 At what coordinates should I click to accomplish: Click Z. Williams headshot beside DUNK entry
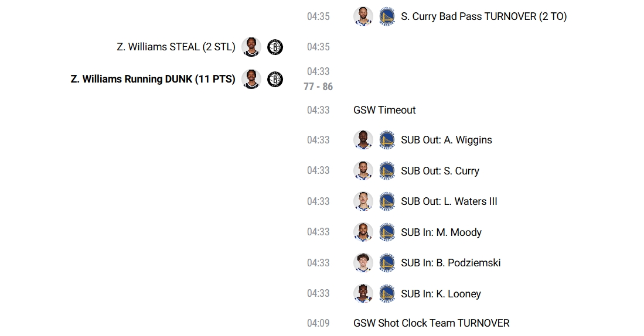[251, 79]
